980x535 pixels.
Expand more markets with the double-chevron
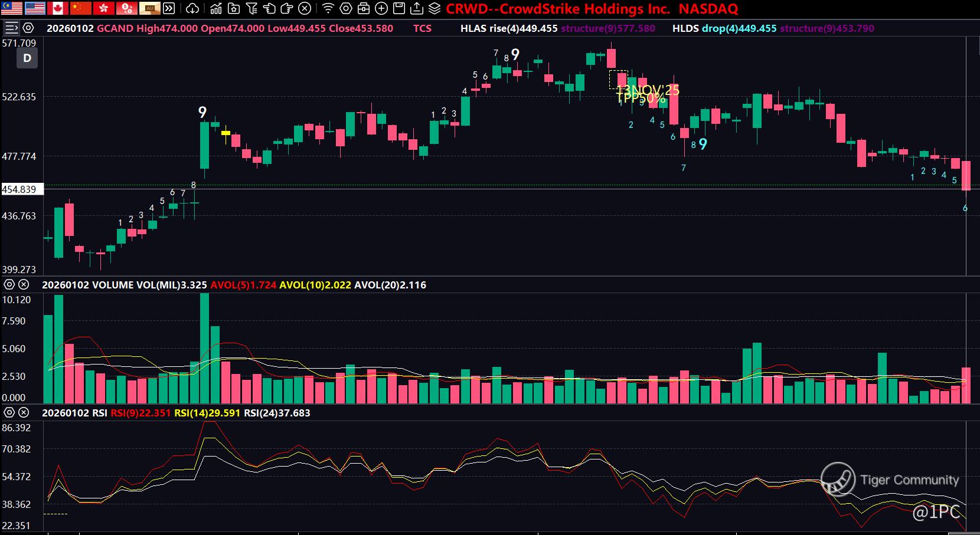pos(169,8)
